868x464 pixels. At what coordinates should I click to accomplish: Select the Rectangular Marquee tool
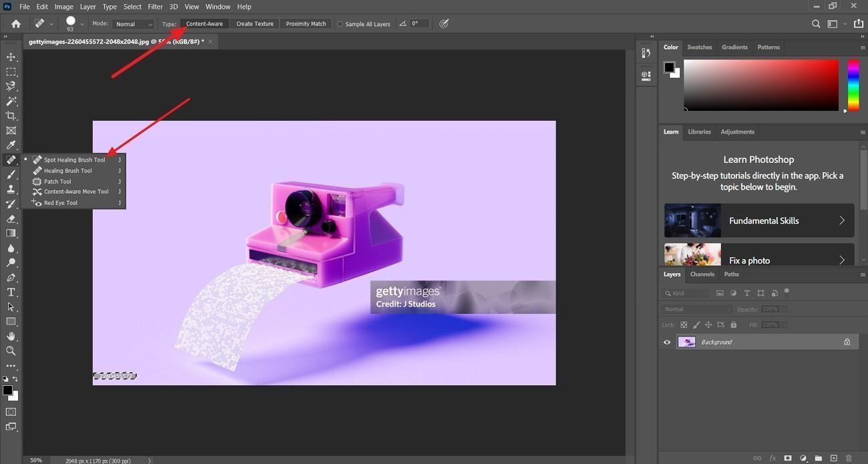click(x=11, y=72)
